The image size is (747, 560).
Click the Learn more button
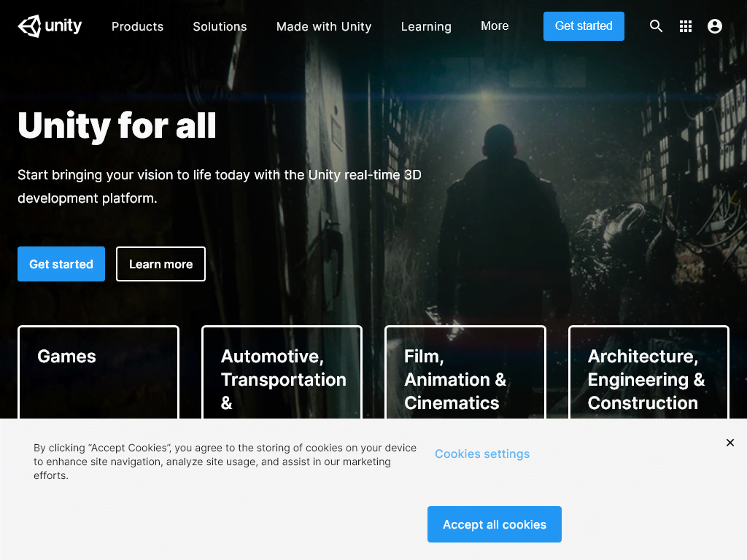[x=160, y=264]
